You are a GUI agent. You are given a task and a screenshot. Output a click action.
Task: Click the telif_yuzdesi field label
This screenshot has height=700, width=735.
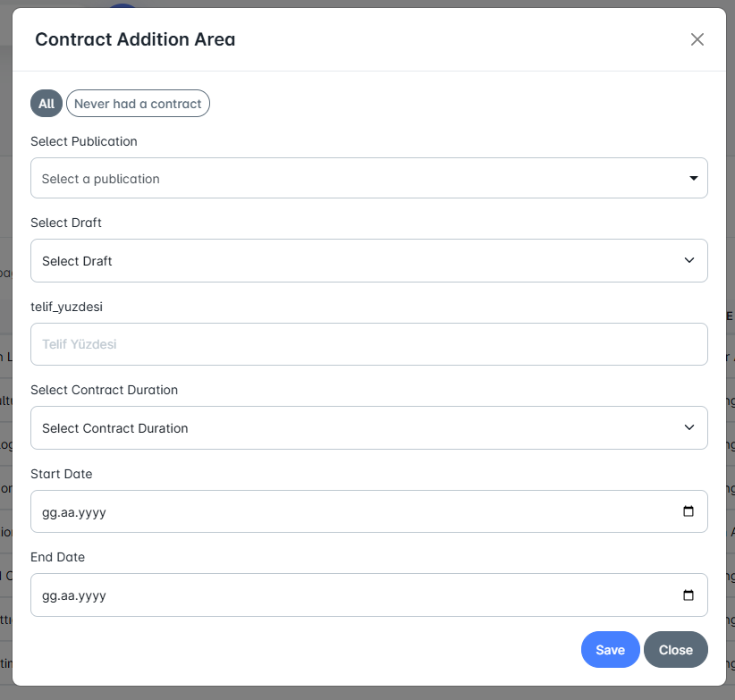pos(68,306)
